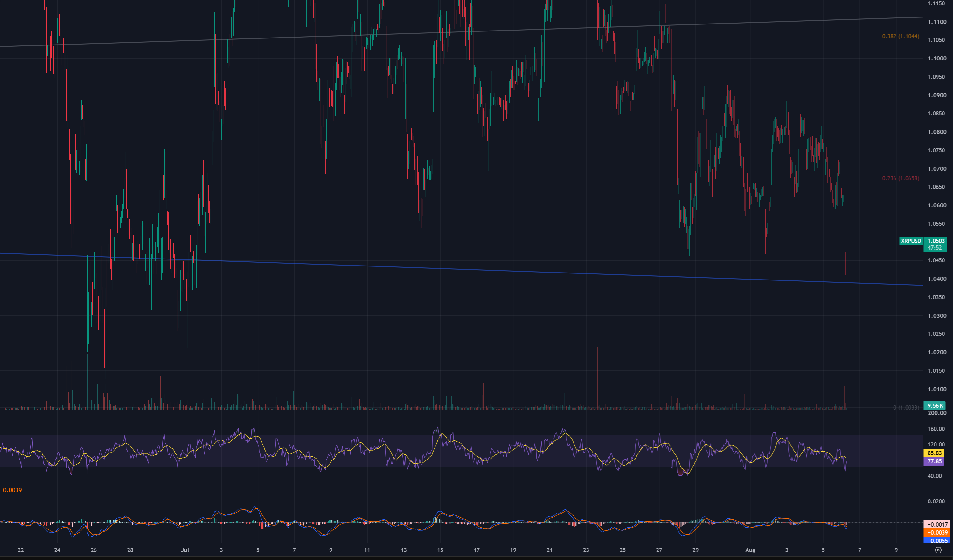Click the bar countdown timer 47:52
953x560 pixels.
(x=935, y=248)
